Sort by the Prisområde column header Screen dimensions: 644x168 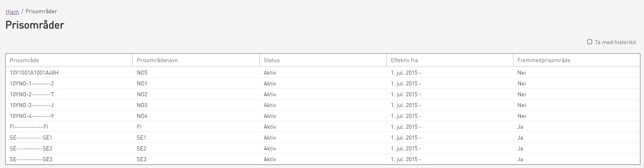click(x=25, y=60)
